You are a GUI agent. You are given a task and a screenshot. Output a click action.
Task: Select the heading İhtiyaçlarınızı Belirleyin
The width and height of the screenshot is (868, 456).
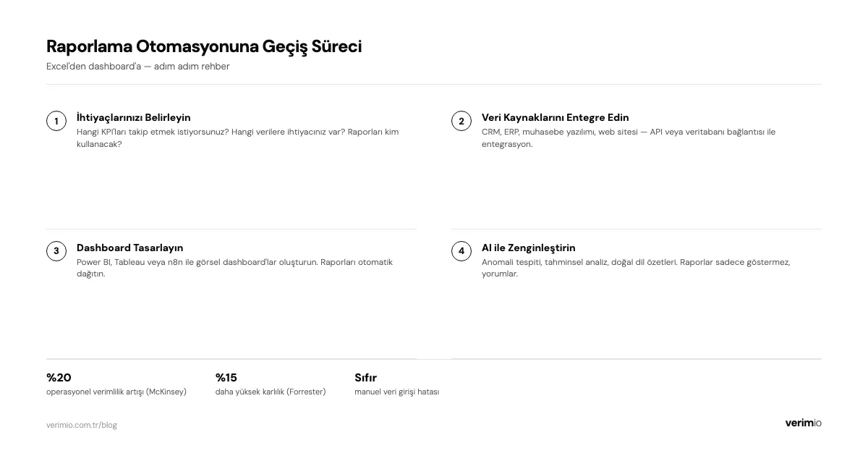(x=134, y=117)
